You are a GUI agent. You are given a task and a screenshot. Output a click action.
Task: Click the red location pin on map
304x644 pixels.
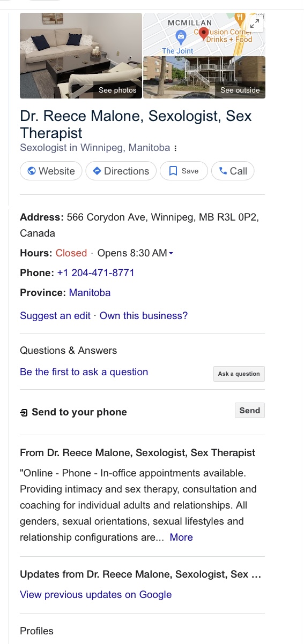click(x=204, y=34)
